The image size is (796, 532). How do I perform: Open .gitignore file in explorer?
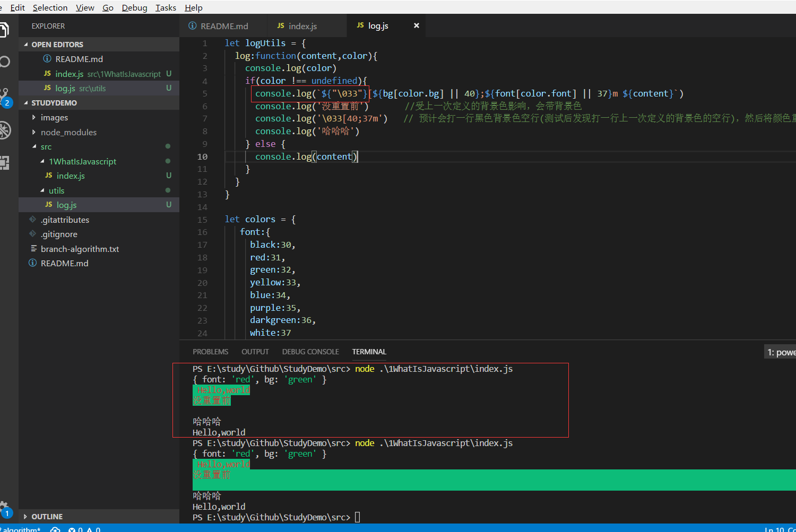pos(99,234)
